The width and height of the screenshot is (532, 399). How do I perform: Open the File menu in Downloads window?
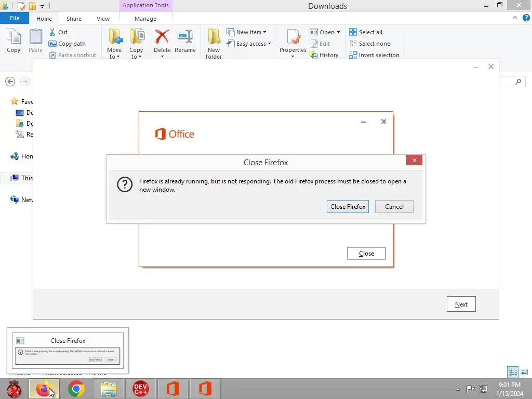14,18
